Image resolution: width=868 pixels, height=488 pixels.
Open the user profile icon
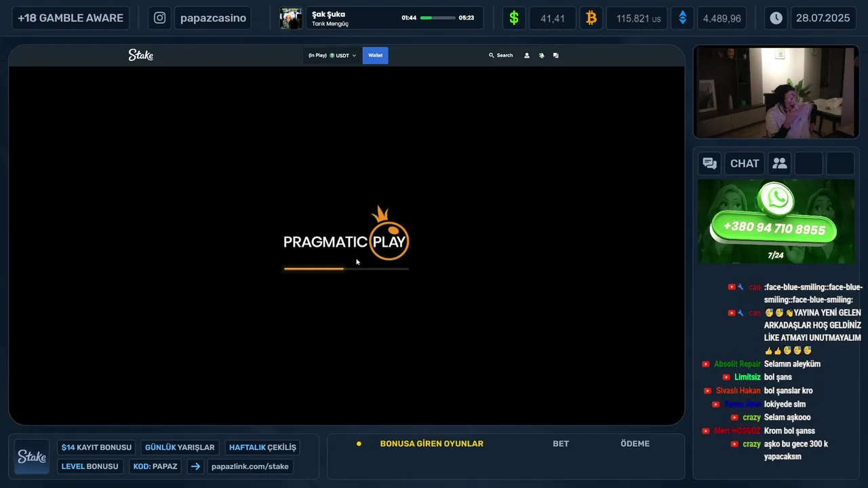pos(527,56)
